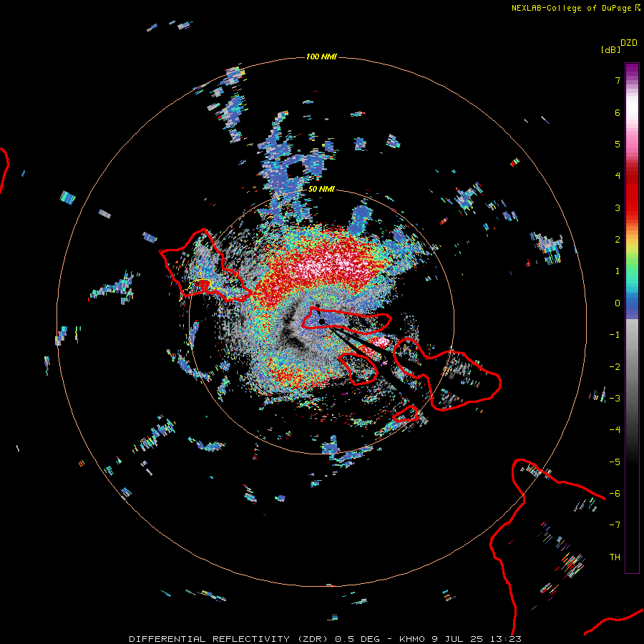Click the 9 JUL 25 13:23 timestamp

tap(477, 639)
